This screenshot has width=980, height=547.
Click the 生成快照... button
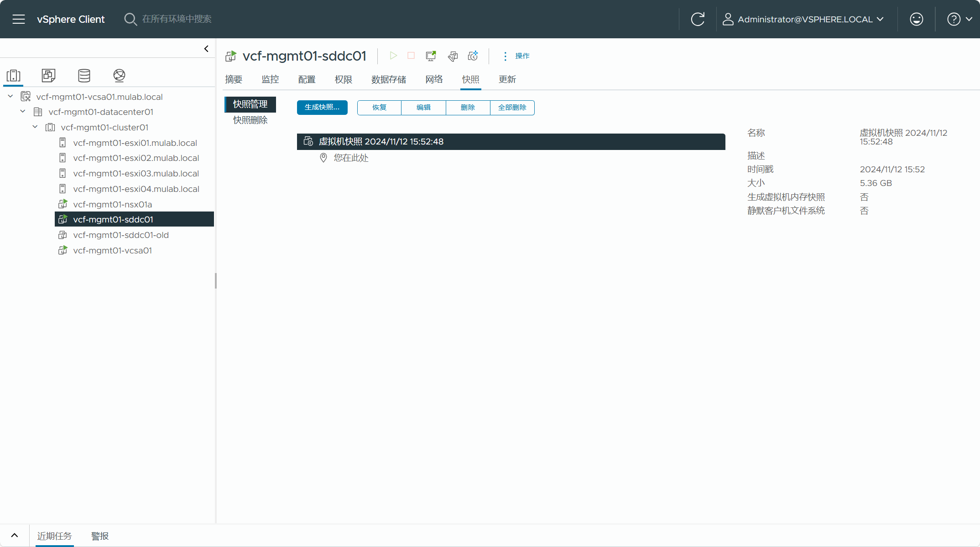322,108
